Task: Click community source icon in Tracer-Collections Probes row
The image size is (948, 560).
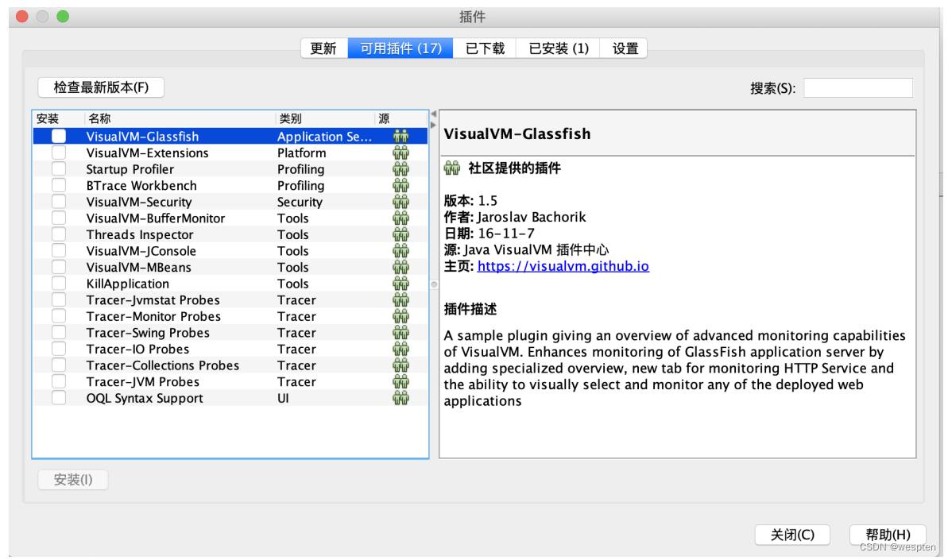Action: [x=400, y=365]
